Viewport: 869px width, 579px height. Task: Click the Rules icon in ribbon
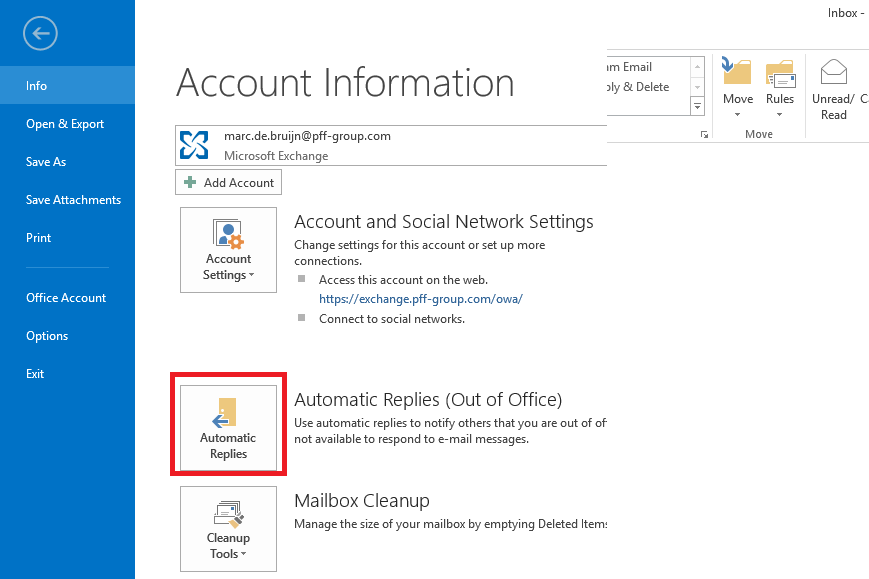pos(780,76)
